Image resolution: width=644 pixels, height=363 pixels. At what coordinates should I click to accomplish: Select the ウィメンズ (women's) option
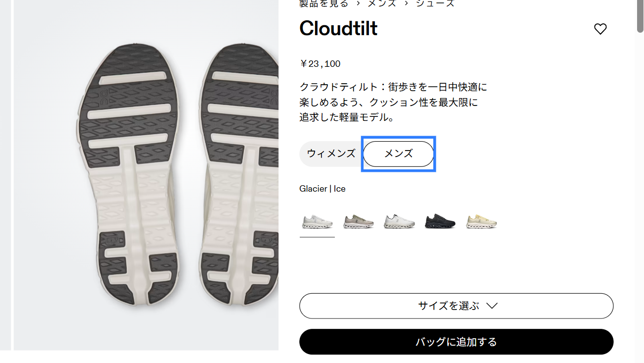click(331, 154)
